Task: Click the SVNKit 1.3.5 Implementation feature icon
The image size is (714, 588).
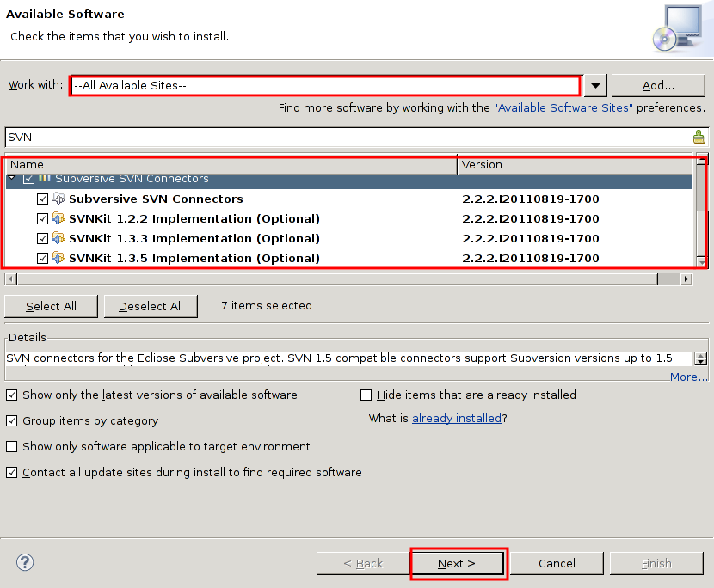Action: pos(58,258)
